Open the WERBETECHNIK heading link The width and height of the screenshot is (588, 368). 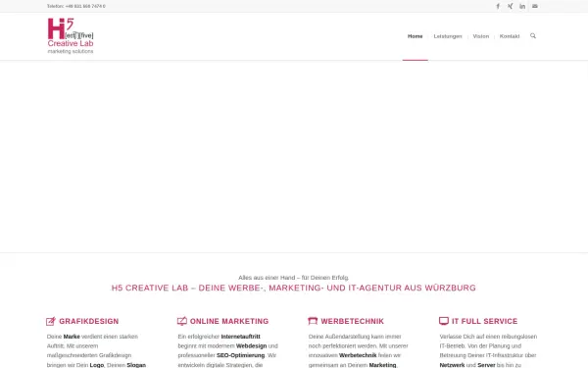353,322
